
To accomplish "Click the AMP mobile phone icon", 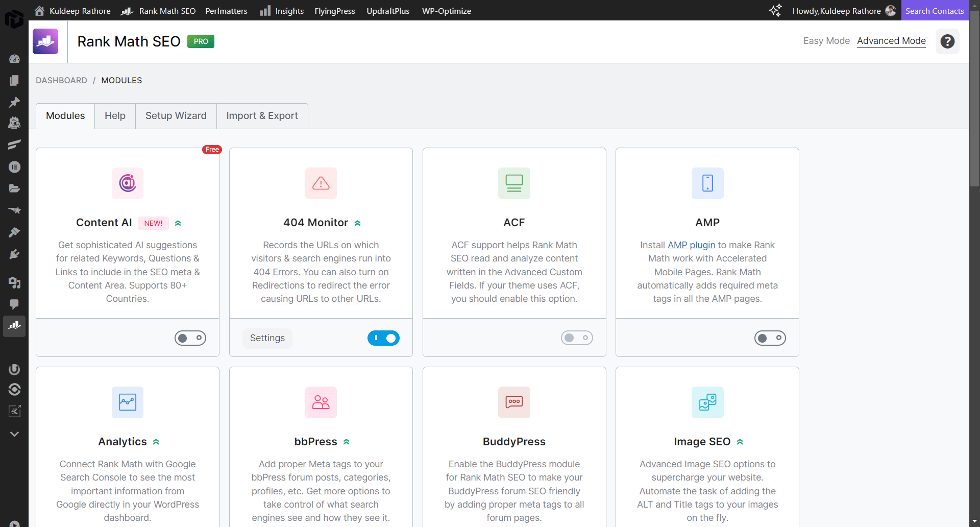I will click(707, 183).
